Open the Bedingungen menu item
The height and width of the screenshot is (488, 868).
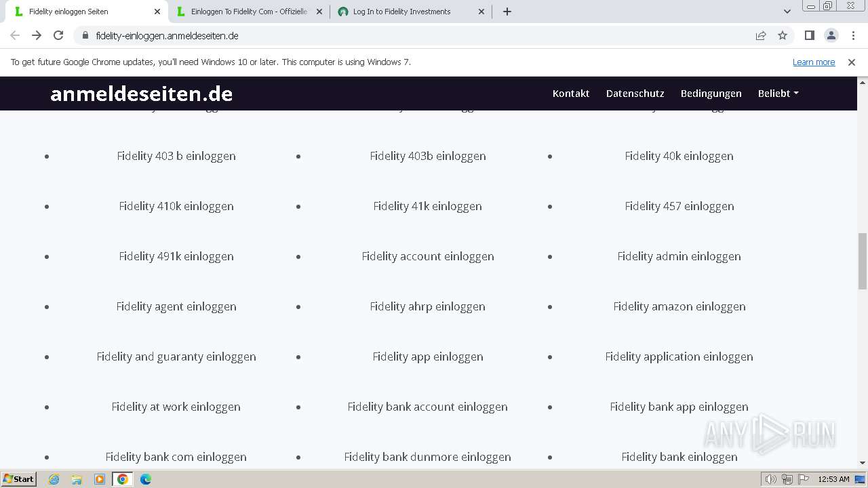coord(711,94)
